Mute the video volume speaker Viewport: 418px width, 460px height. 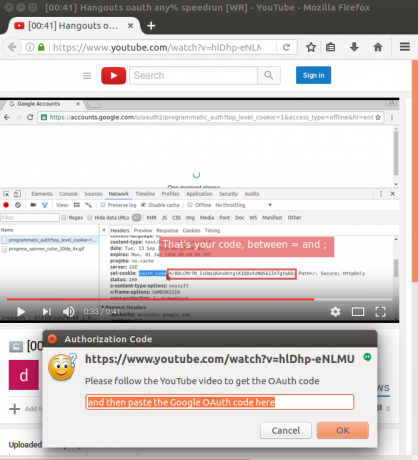tap(69, 311)
